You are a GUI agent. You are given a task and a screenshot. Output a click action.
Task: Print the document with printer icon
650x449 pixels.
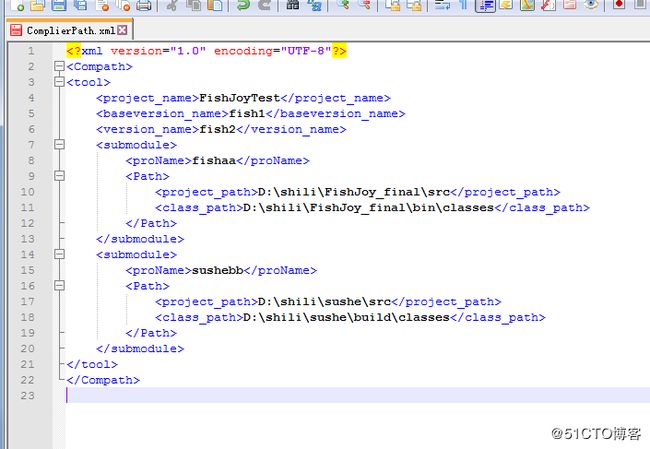144,4
